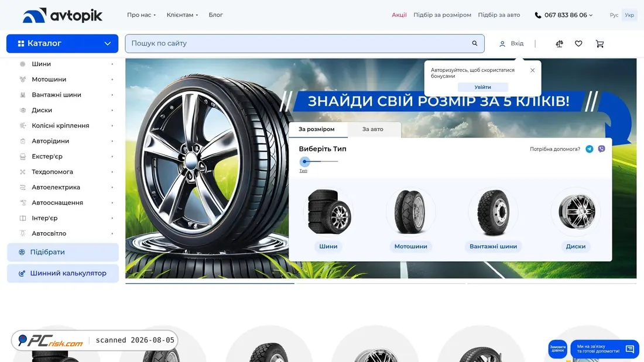This screenshot has width=644, height=362.
Task: Open the Про нас dropdown menu
Action: [141, 15]
